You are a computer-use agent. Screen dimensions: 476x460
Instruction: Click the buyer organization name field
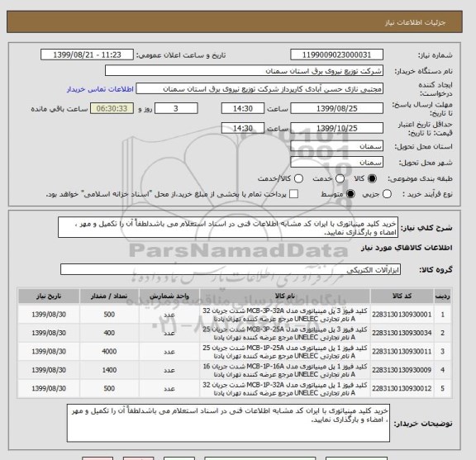pyautogui.click(x=244, y=71)
